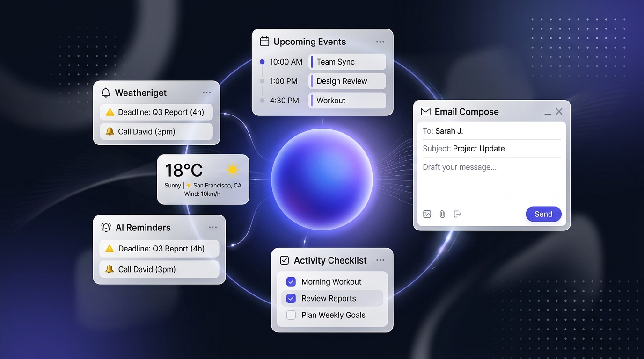The width and height of the screenshot is (644, 359).
Task: Uncheck the Review Reports checkbox
Action: coord(291,298)
